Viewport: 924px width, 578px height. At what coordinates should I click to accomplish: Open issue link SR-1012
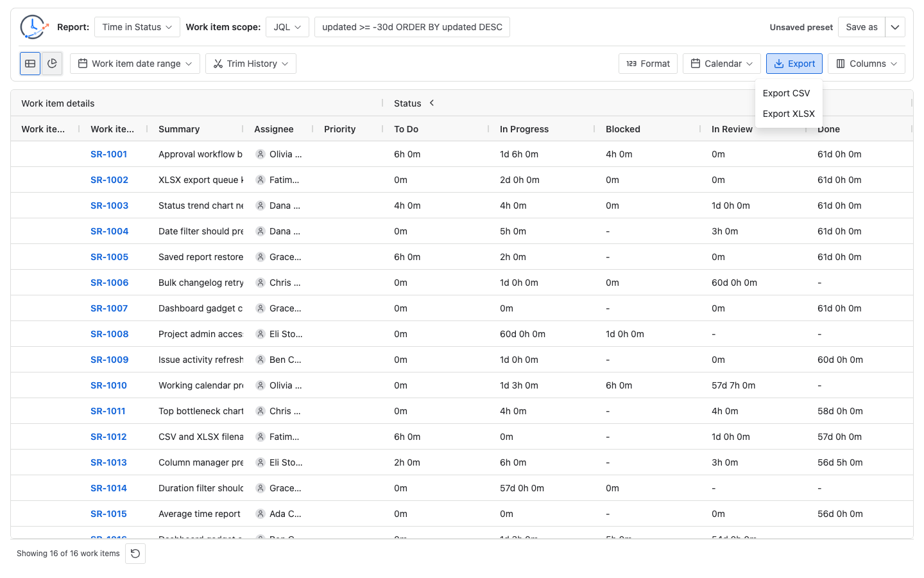(x=108, y=437)
